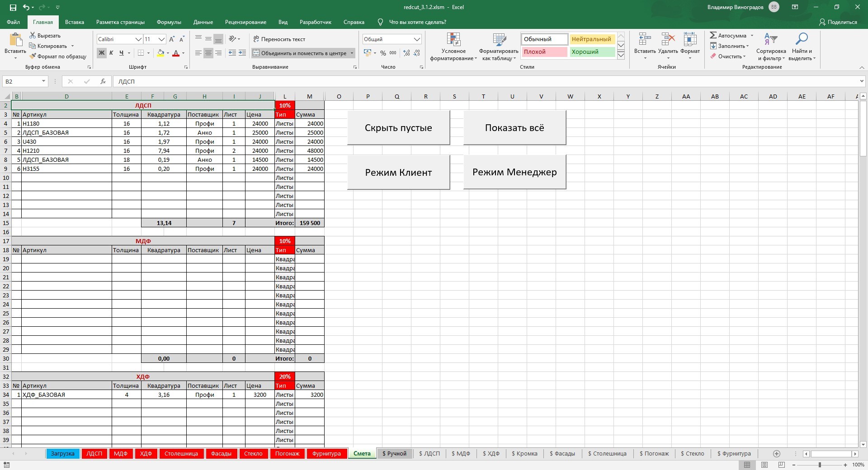Expand the Name Box dropdown arrow
Viewport: 868px width, 470px height.
(x=43, y=81)
